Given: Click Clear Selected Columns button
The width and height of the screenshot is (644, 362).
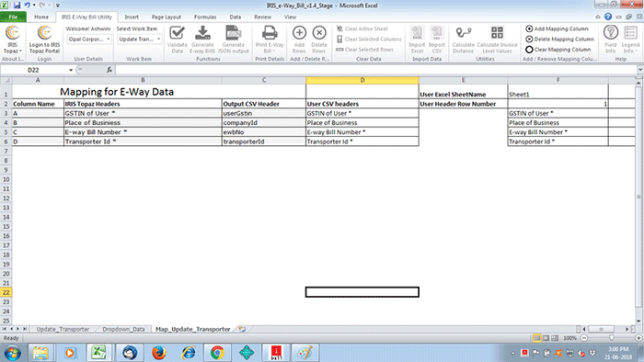Looking at the screenshot, I should click(x=369, y=39).
